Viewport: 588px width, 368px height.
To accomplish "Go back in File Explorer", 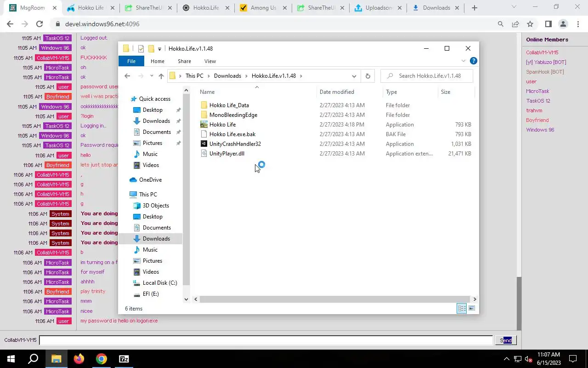I will coord(127,76).
